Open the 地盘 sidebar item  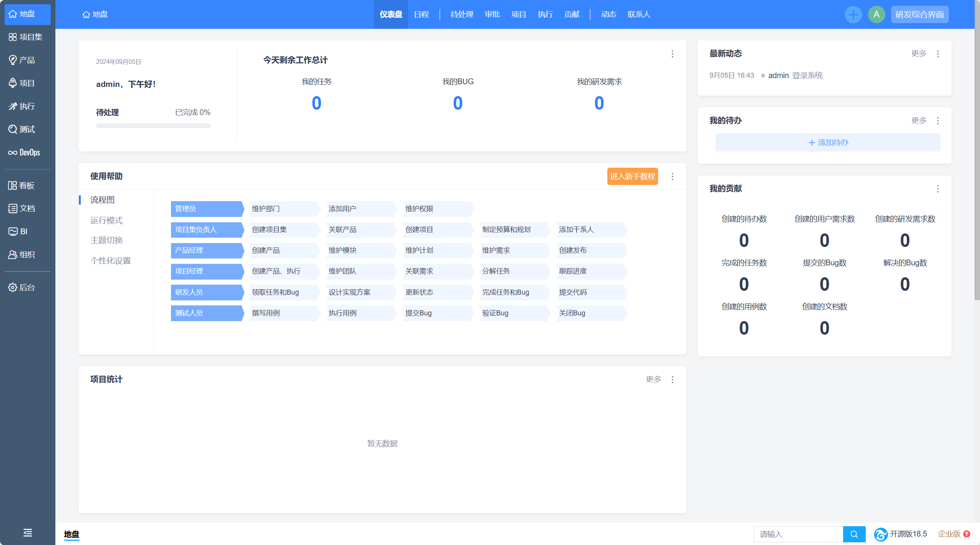click(27, 14)
